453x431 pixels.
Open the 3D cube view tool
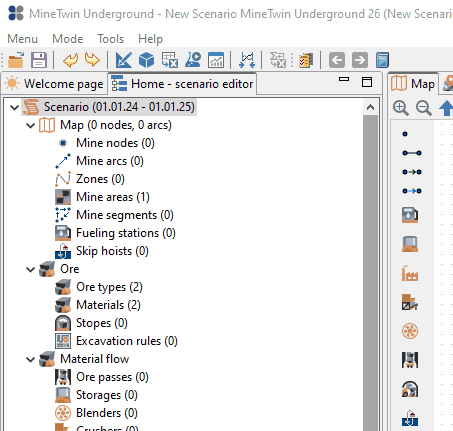tap(146, 60)
